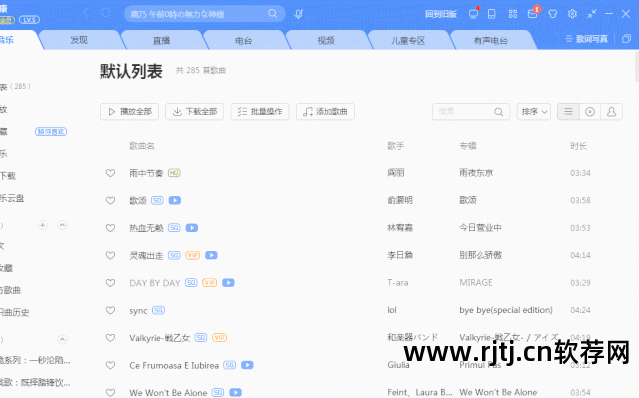The width and height of the screenshot is (639, 398).
Task: Switch to the 有声电台 tab
Action: 491,40
